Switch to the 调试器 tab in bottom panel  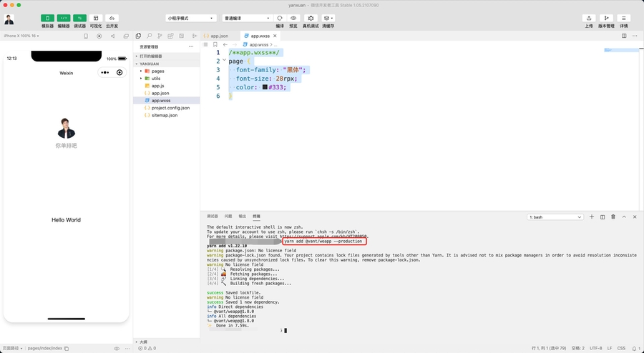[213, 217]
